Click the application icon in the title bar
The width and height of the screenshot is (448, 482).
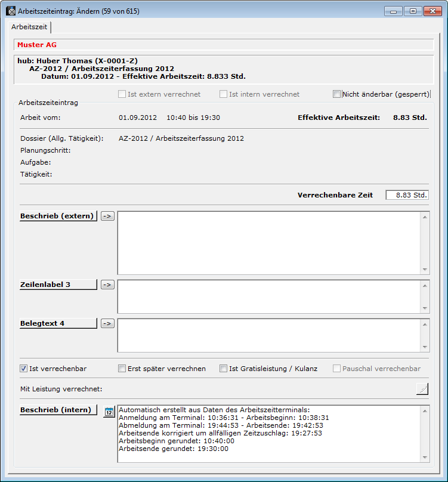[x=10, y=11]
